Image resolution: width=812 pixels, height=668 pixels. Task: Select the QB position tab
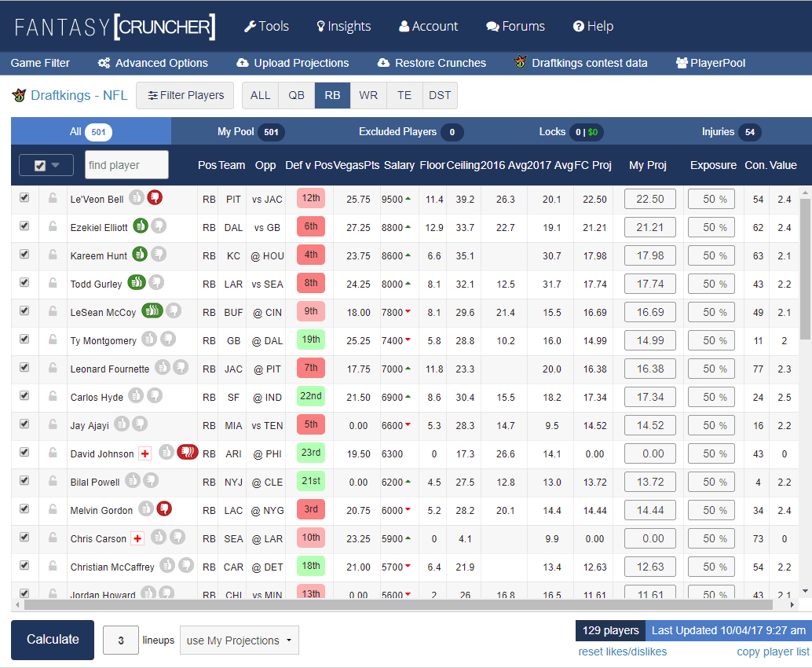click(296, 95)
